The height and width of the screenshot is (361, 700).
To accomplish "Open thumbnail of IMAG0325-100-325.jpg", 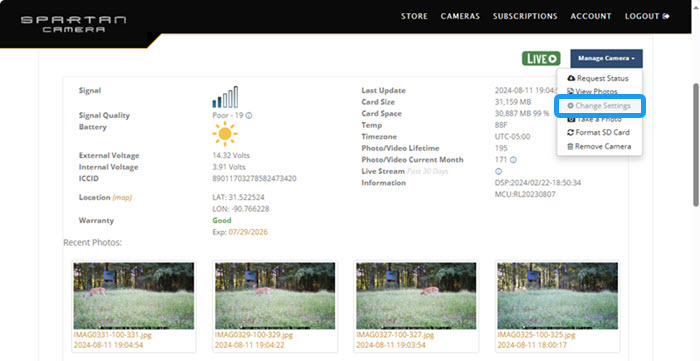I will 558,295.
